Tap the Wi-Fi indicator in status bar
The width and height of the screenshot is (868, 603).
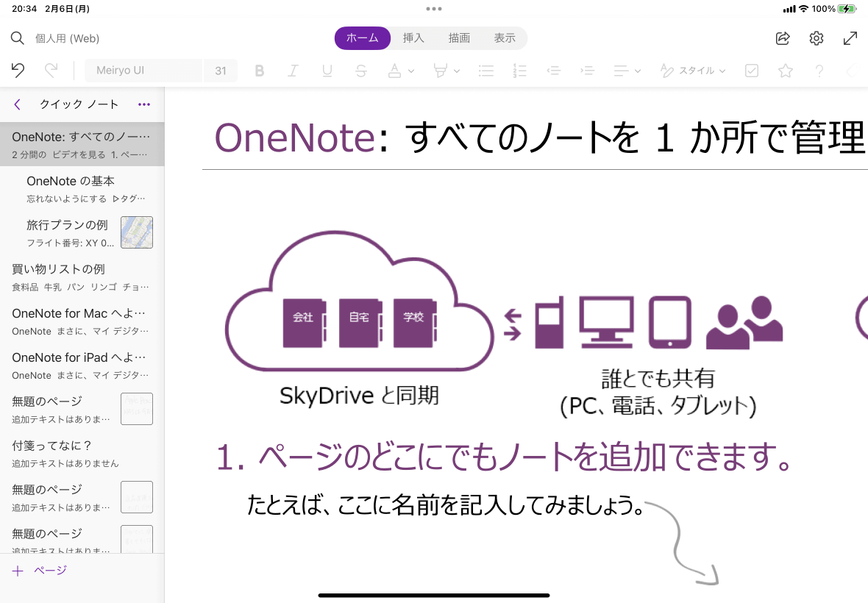(803, 9)
